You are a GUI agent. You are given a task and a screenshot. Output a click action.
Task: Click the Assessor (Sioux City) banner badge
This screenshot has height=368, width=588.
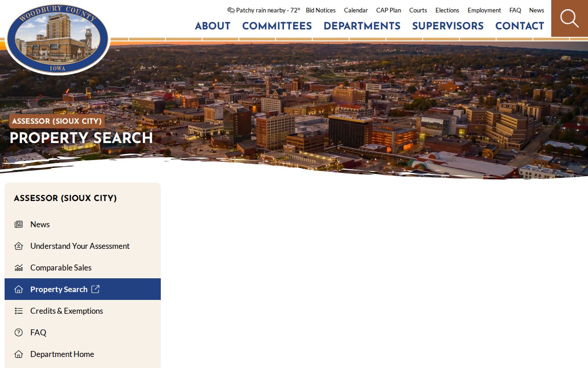pyautogui.click(x=57, y=121)
